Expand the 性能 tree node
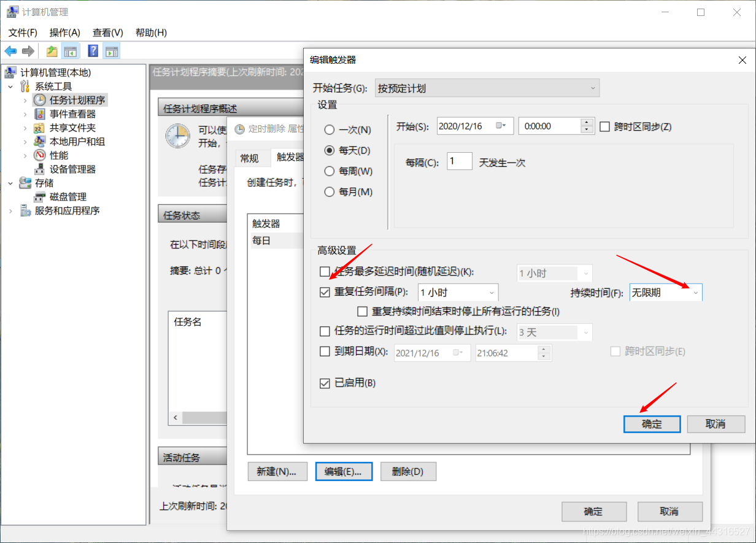This screenshot has width=756, height=543. point(25,155)
